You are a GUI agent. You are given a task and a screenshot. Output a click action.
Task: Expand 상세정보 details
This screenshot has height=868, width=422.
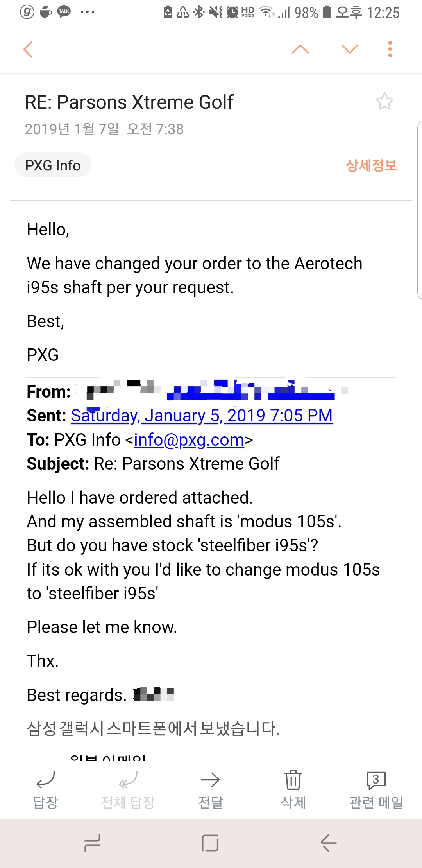[x=371, y=165]
